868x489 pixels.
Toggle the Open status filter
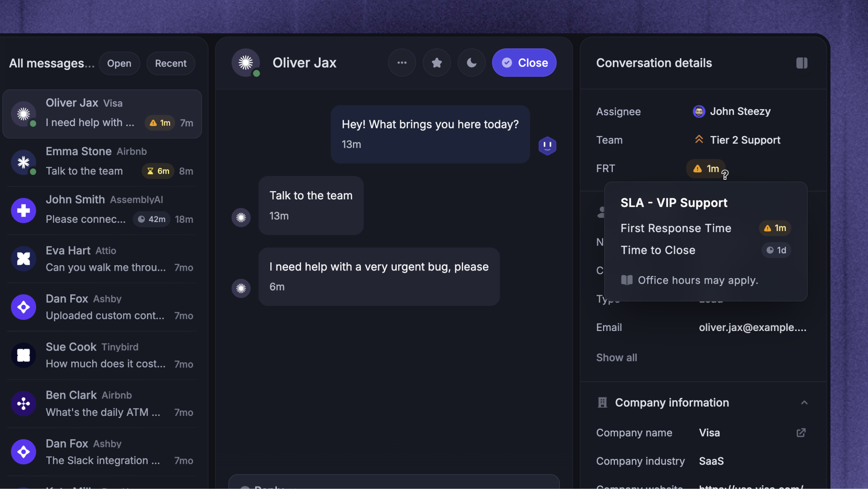pos(119,63)
